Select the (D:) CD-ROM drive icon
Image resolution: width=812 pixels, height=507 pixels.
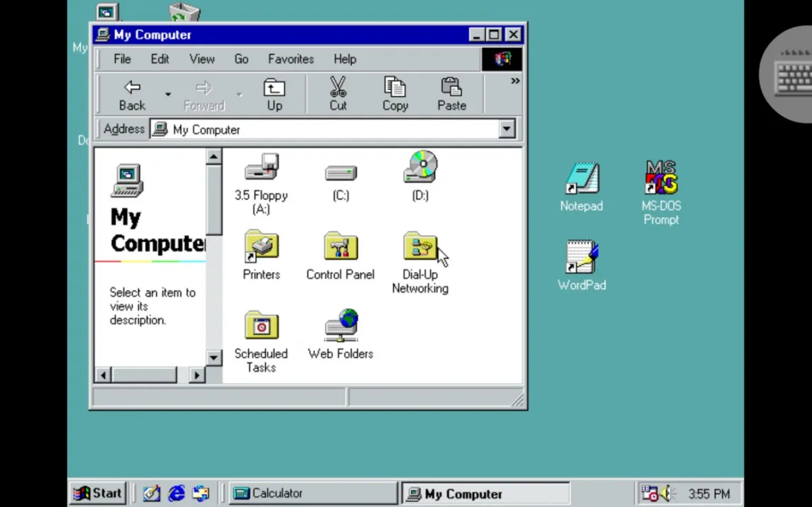pyautogui.click(x=420, y=169)
